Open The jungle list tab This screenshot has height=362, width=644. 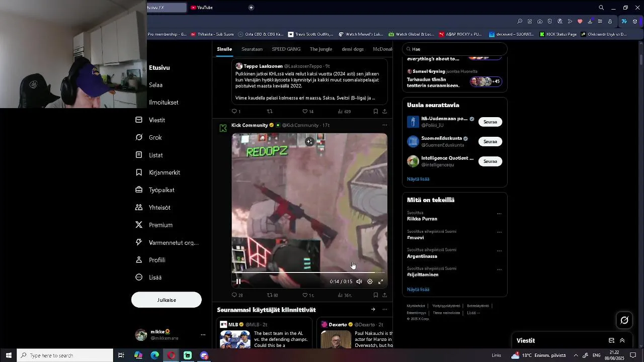[321, 49]
